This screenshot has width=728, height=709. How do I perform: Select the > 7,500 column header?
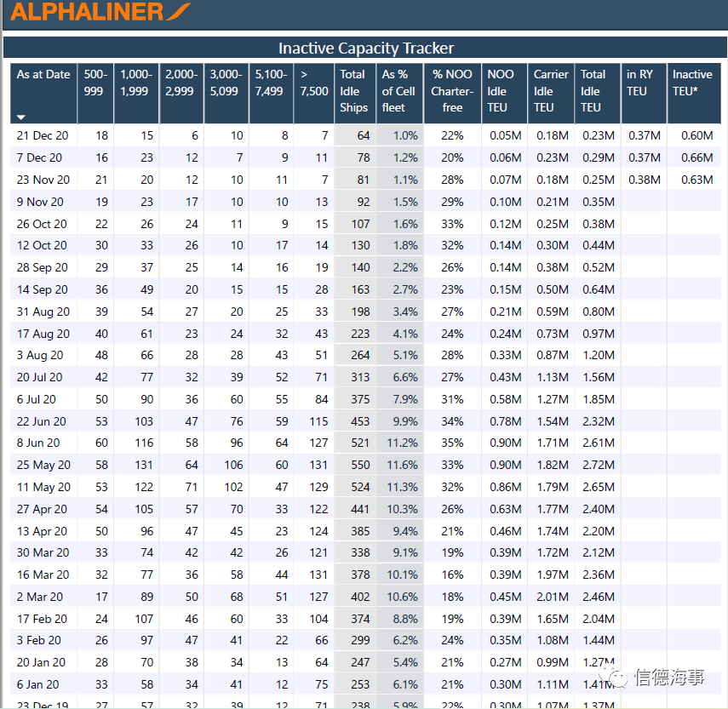pos(314,94)
